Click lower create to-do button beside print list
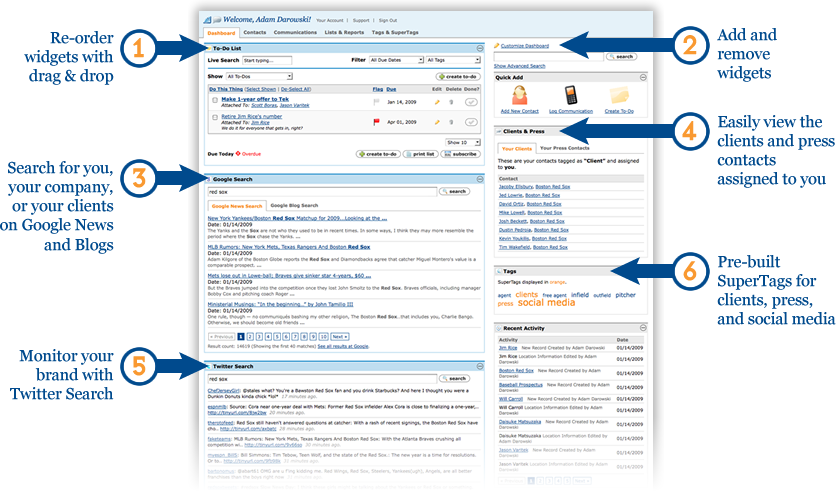The width and height of the screenshot is (836, 491). pyautogui.click(x=378, y=154)
